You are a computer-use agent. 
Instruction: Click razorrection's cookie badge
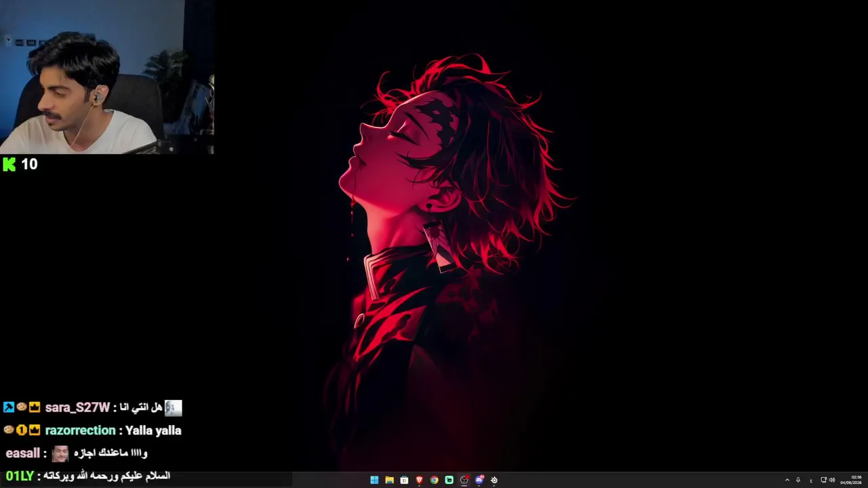8,430
